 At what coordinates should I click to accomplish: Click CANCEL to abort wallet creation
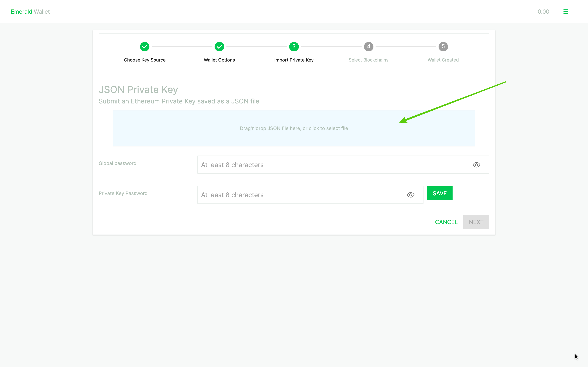point(446,222)
